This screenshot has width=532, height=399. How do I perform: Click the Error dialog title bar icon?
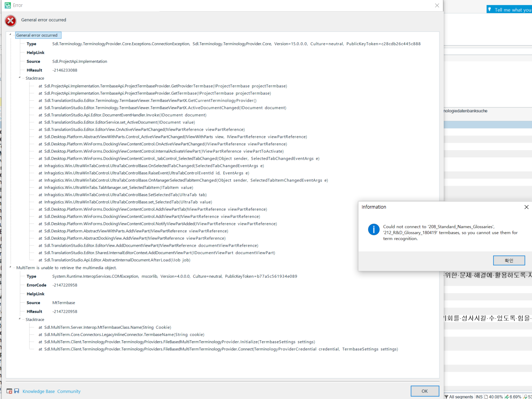tap(8, 5)
